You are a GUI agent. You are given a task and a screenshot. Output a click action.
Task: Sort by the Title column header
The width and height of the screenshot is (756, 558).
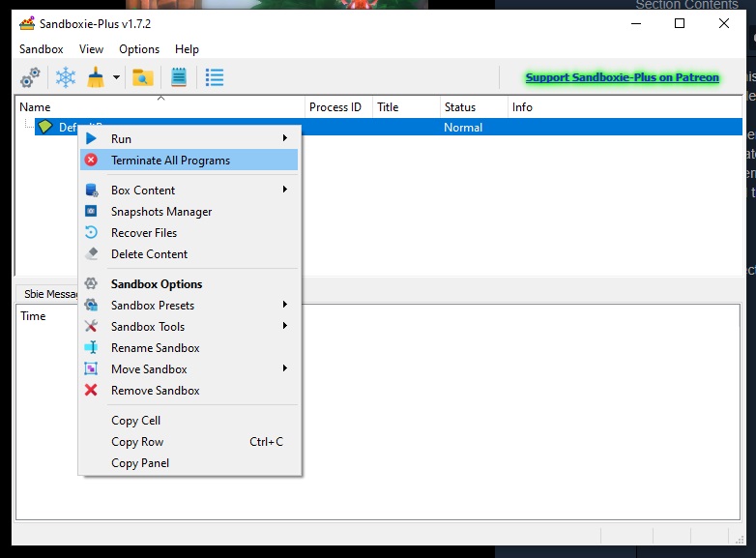[406, 107]
